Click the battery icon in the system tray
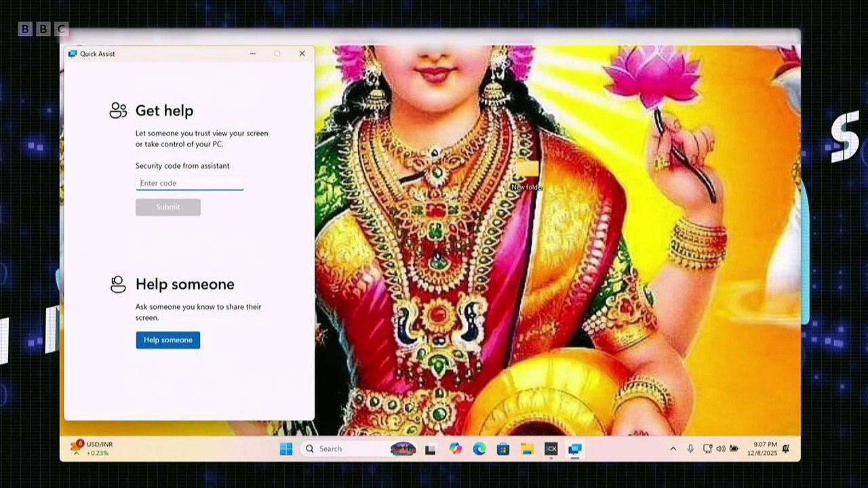This screenshot has width=868, height=488. 734,449
